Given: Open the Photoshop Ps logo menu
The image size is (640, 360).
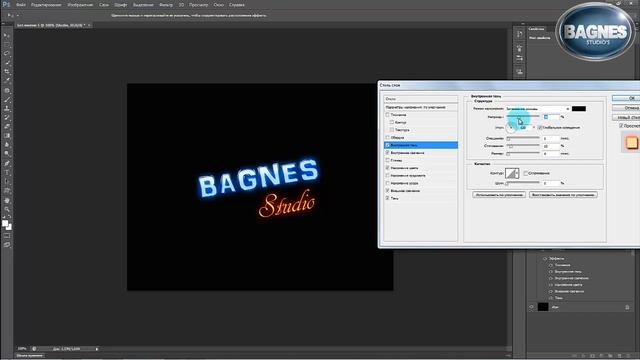Looking at the screenshot, I should pos(6,4).
